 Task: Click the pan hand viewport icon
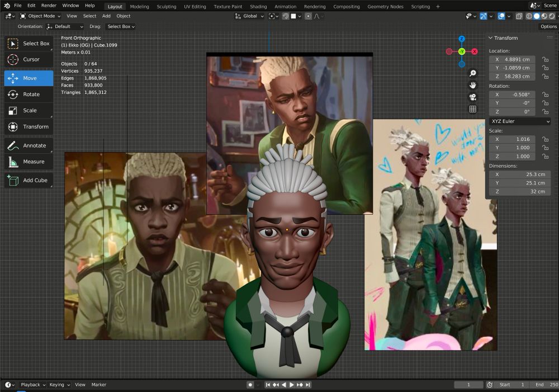coord(473,85)
